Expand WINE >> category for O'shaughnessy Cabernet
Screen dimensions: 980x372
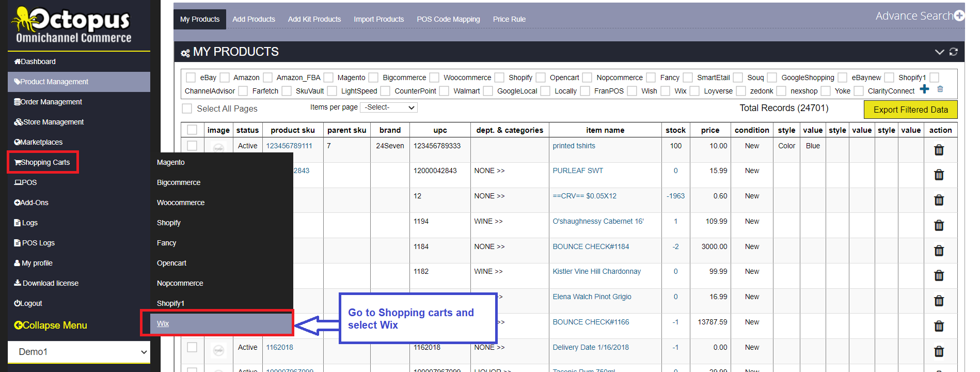488,221
